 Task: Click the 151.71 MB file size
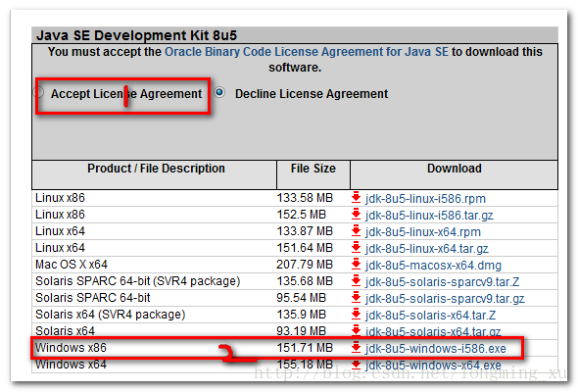(x=305, y=348)
